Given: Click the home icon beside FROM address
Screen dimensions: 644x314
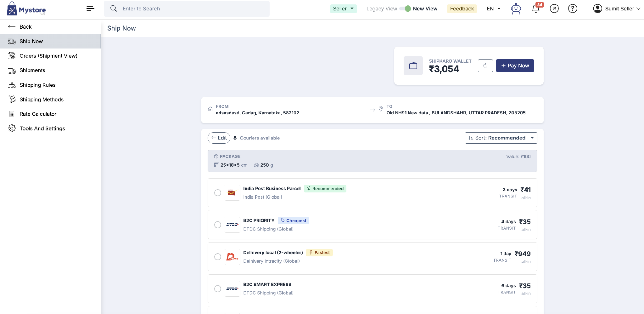Looking at the screenshot, I should 210,109.
